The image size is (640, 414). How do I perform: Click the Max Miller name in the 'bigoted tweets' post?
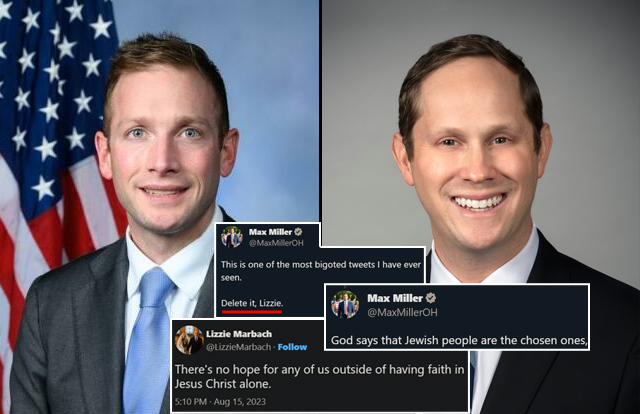(271, 232)
